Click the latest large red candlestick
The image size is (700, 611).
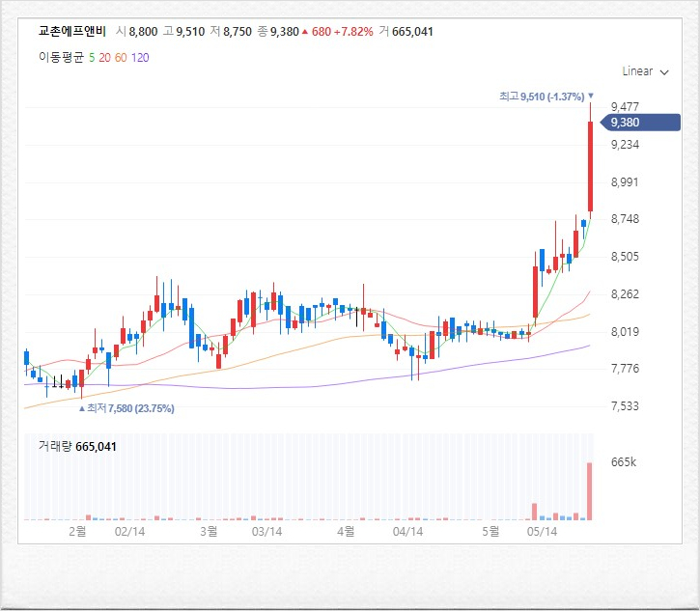tap(590, 166)
